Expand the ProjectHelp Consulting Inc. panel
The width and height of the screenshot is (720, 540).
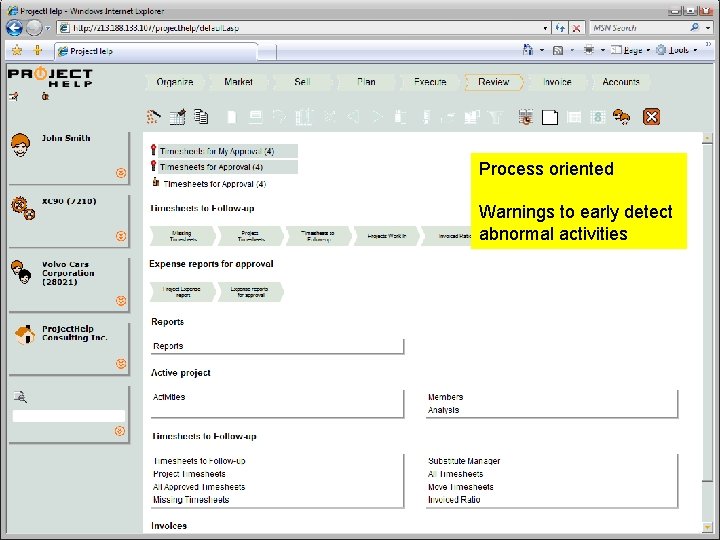coord(121,364)
